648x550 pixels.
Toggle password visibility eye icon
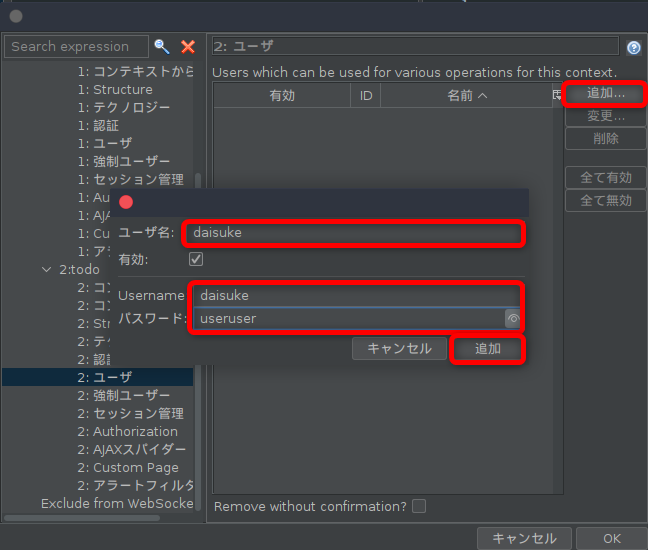coord(512,319)
